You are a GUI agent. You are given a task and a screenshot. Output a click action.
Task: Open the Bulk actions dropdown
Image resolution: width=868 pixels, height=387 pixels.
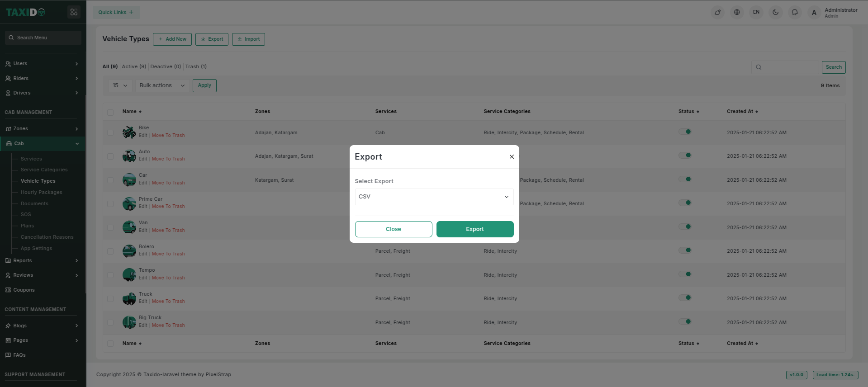tap(162, 85)
